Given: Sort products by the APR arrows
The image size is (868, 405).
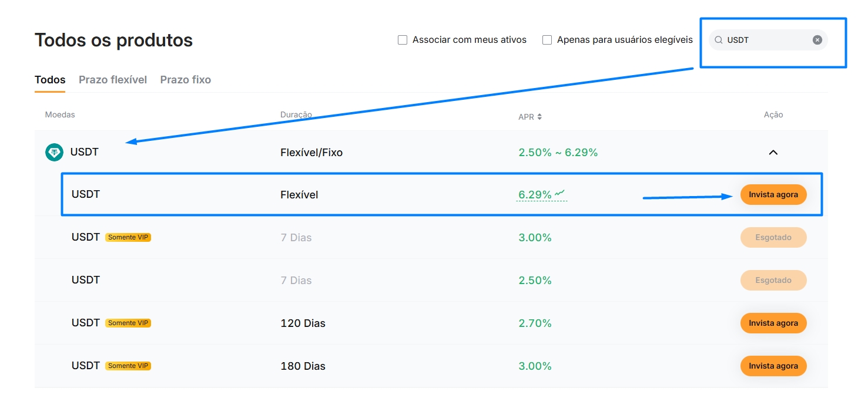Looking at the screenshot, I should (x=539, y=117).
